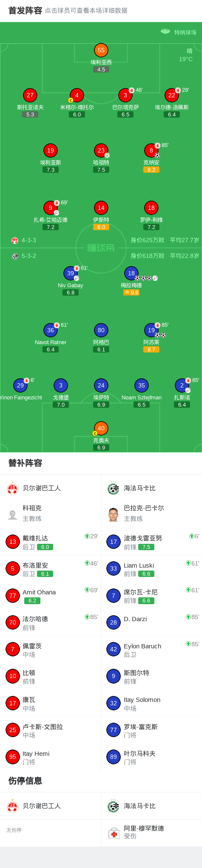Open the 特纳球场 stadium icon
202x868 pixels.
(x=165, y=31)
